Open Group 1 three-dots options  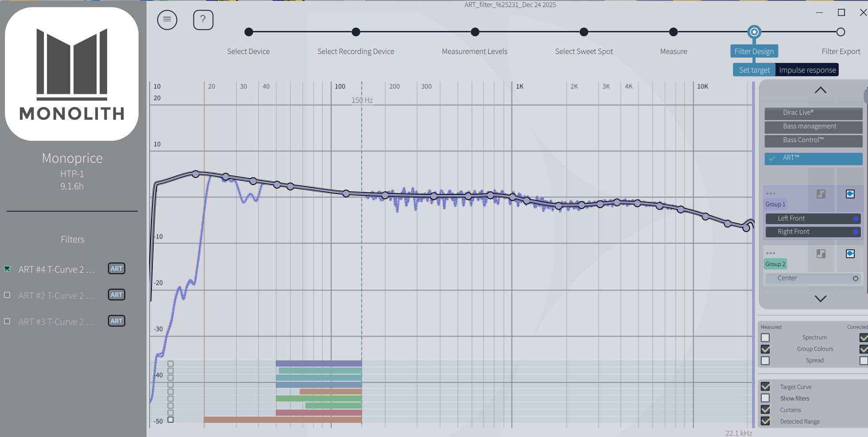point(771,193)
